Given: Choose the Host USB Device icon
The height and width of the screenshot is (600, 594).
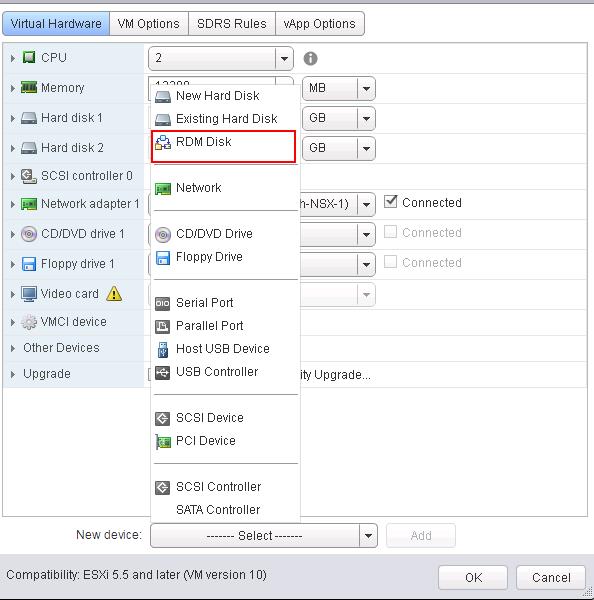Looking at the screenshot, I should [x=163, y=349].
